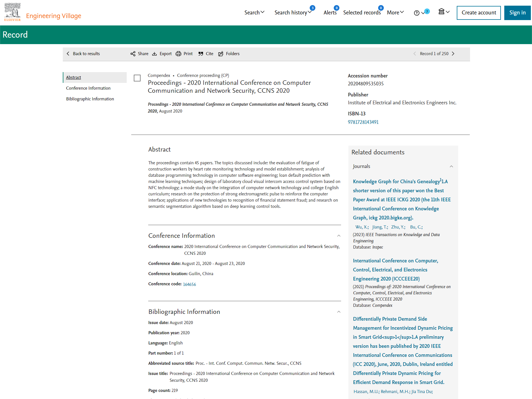Click the Search history badge showing 3
Screen dimensions: 532x399
pyautogui.click(x=313, y=8)
